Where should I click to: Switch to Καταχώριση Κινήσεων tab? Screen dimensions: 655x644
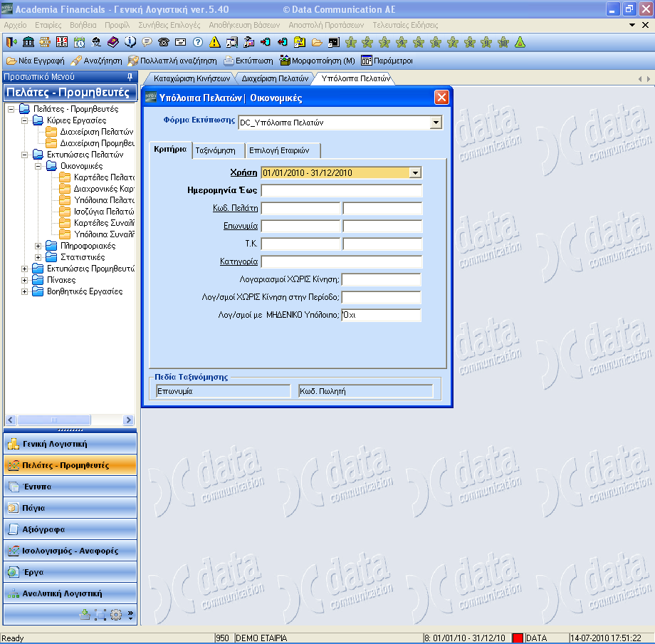tap(192, 78)
